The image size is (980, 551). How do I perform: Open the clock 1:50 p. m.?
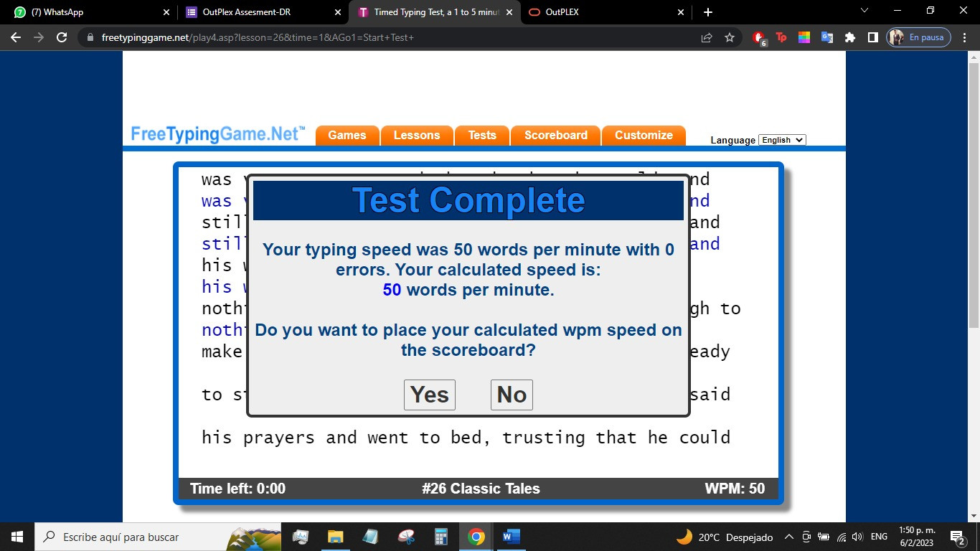click(918, 537)
